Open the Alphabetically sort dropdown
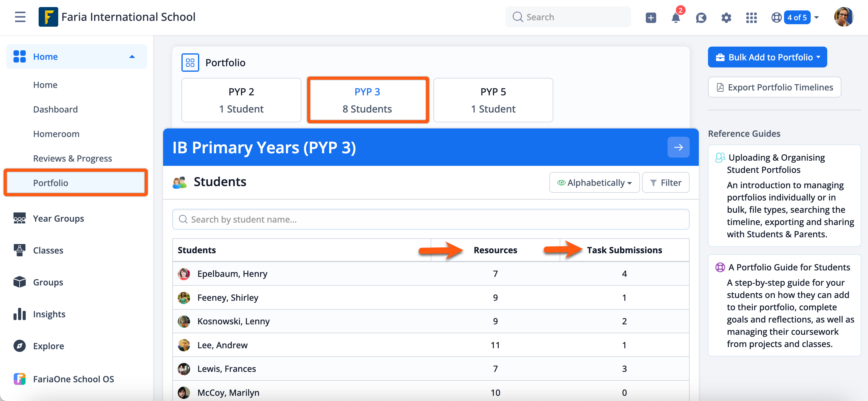The height and width of the screenshot is (401, 868). 594,182
